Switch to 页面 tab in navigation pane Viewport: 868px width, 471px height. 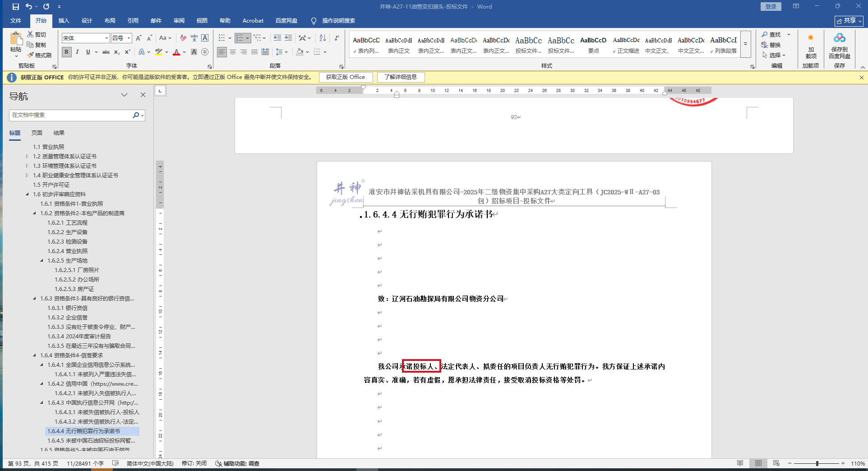click(37, 133)
